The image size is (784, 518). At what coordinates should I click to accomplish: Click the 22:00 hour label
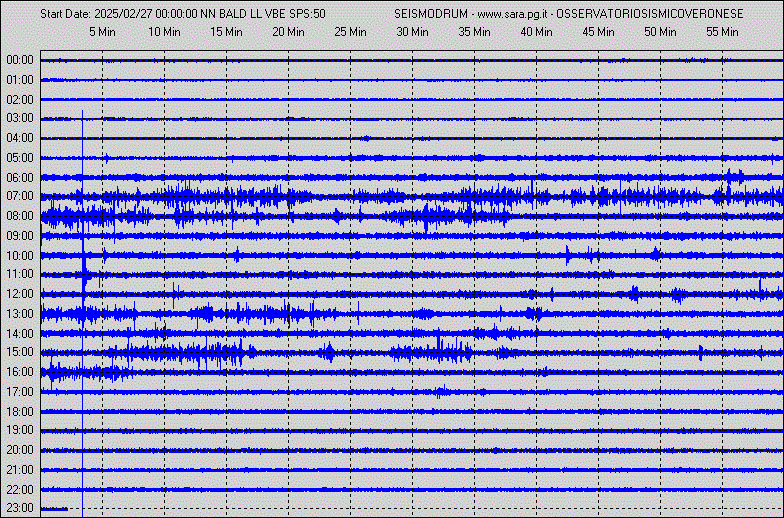tap(20, 490)
